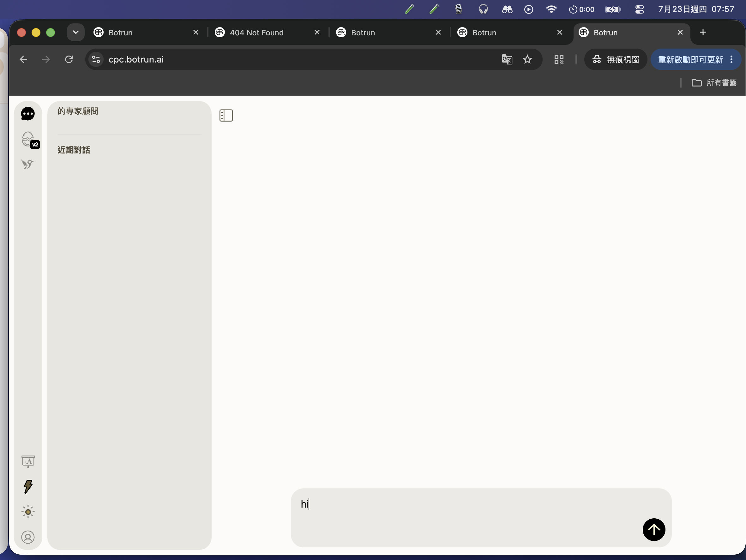Open the site information icon in address bar
Viewport: 746px width, 560px height.
click(96, 59)
